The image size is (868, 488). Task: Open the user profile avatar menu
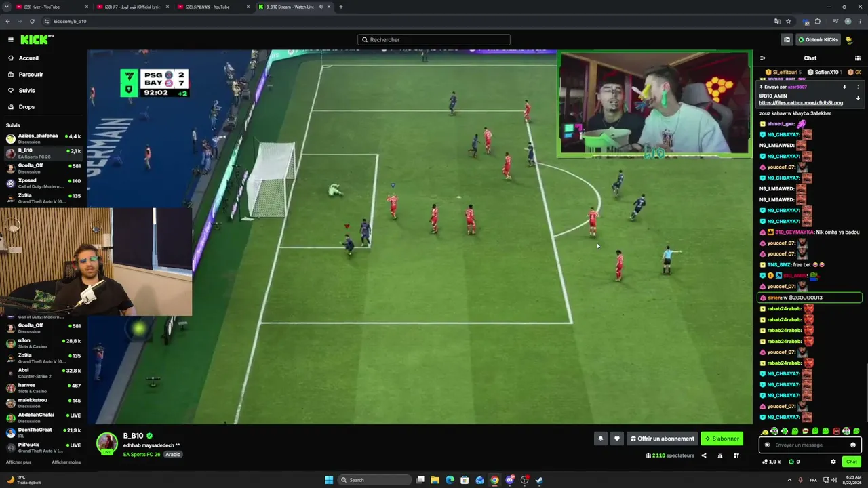point(849,40)
